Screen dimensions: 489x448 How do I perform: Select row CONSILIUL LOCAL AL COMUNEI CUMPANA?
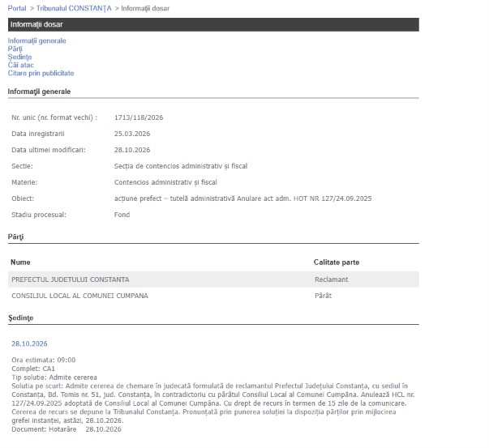213,296
